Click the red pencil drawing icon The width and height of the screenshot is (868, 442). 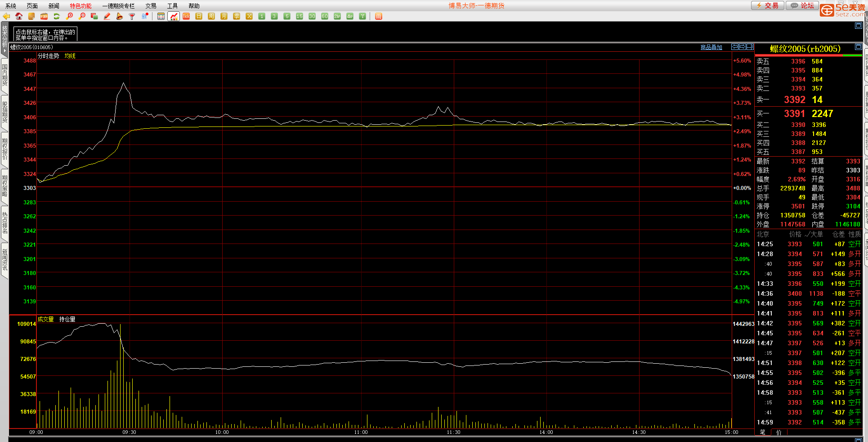pos(107,16)
